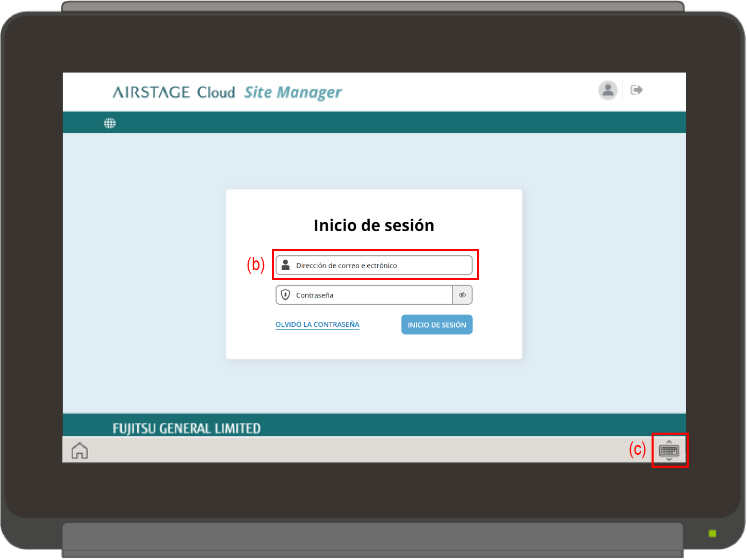Click the Inicio de sesión heading

(x=373, y=225)
